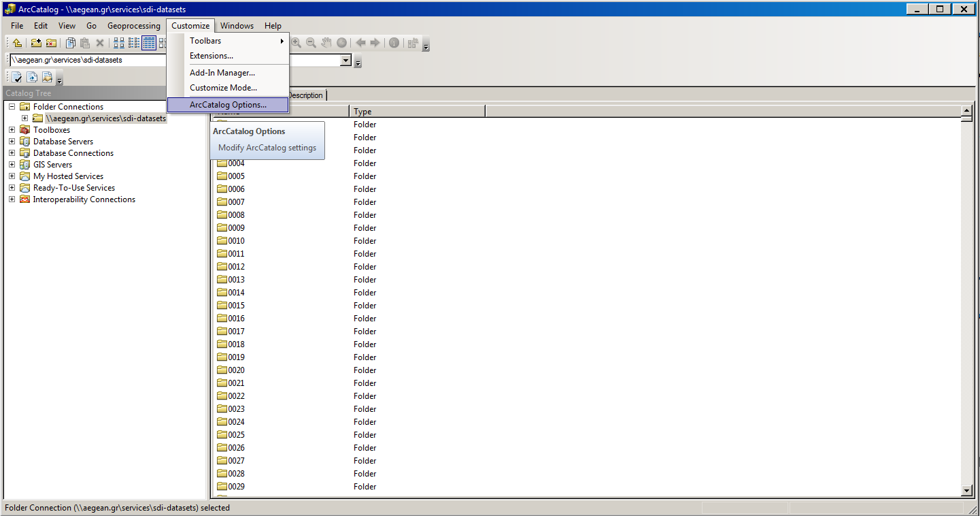
Task: Open the Help menu
Action: (x=273, y=26)
